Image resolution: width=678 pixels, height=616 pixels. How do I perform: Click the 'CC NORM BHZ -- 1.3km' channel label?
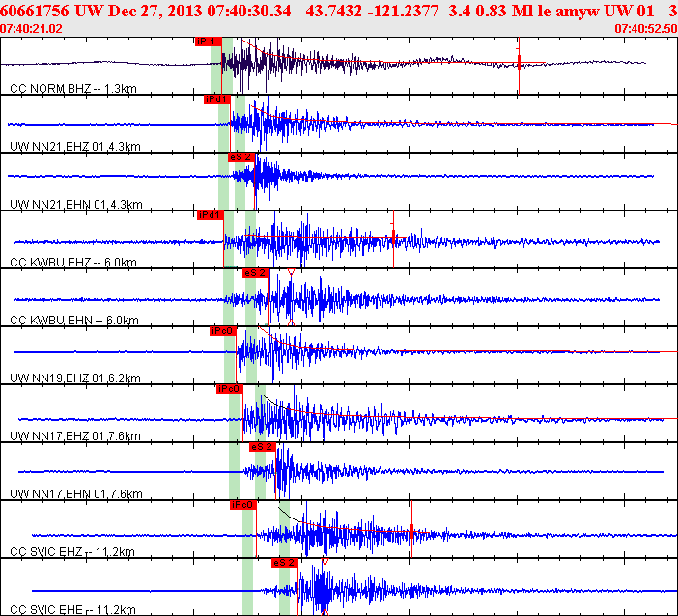coord(73,89)
